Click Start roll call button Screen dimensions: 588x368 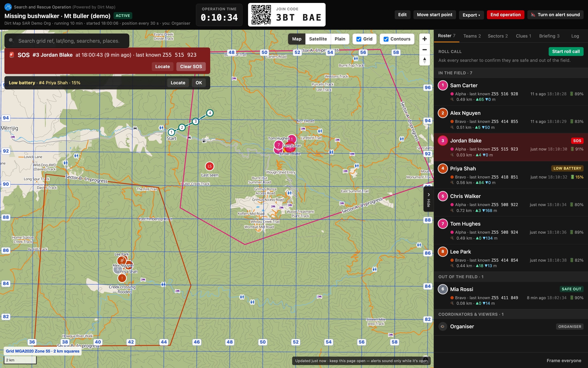(566, 51)
